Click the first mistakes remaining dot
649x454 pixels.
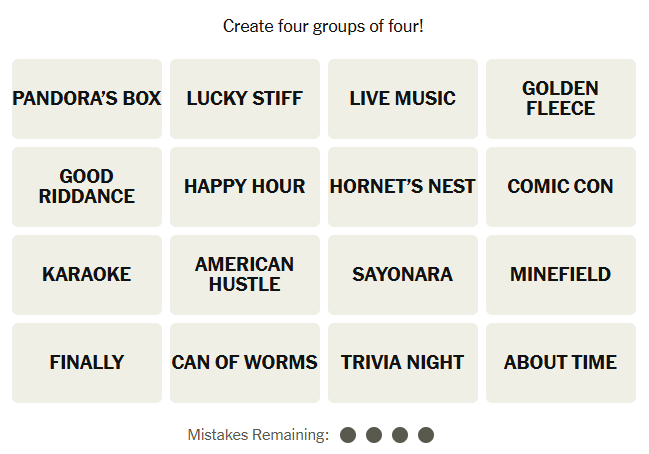coord(348,435)
